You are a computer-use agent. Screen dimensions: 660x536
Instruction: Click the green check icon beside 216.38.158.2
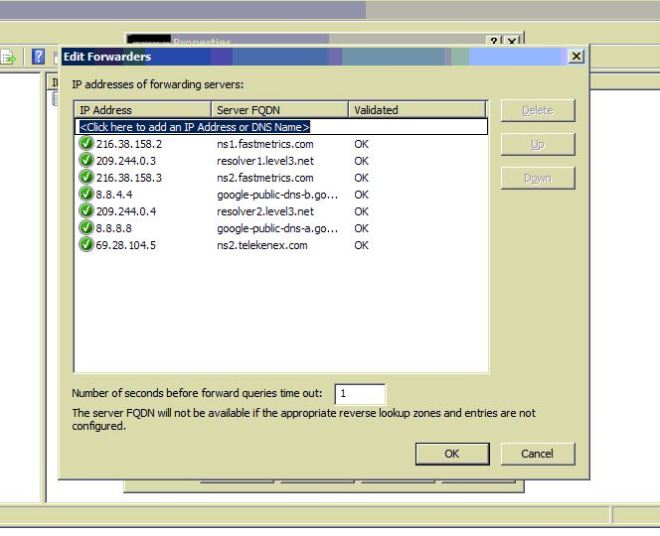(86, 144)
